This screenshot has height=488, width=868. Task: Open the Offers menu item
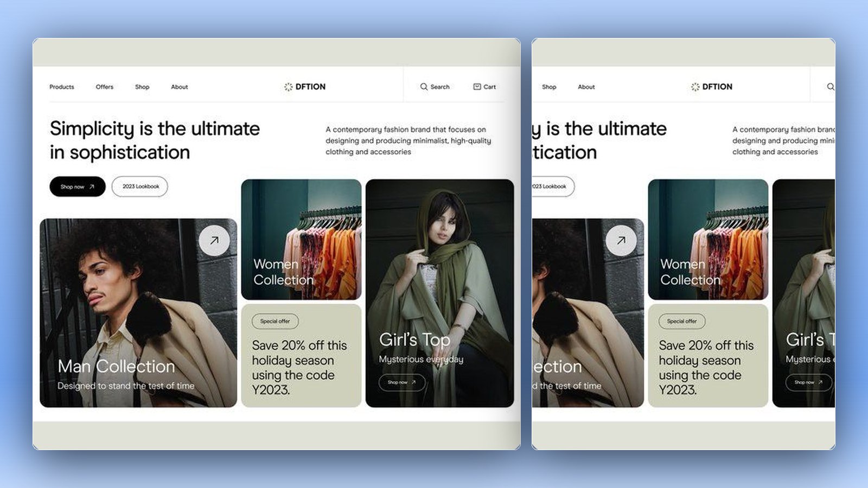[x=105, y=87]
